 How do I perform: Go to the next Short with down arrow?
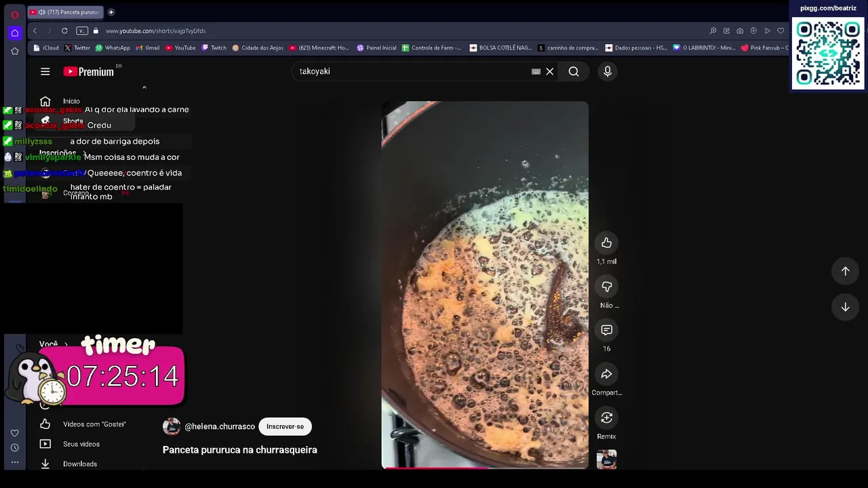pos(845,307)
